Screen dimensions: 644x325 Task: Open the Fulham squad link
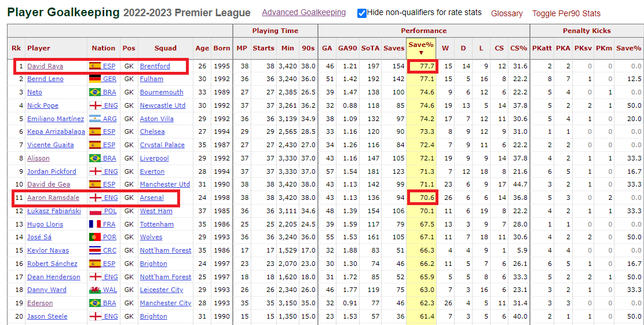152,79
